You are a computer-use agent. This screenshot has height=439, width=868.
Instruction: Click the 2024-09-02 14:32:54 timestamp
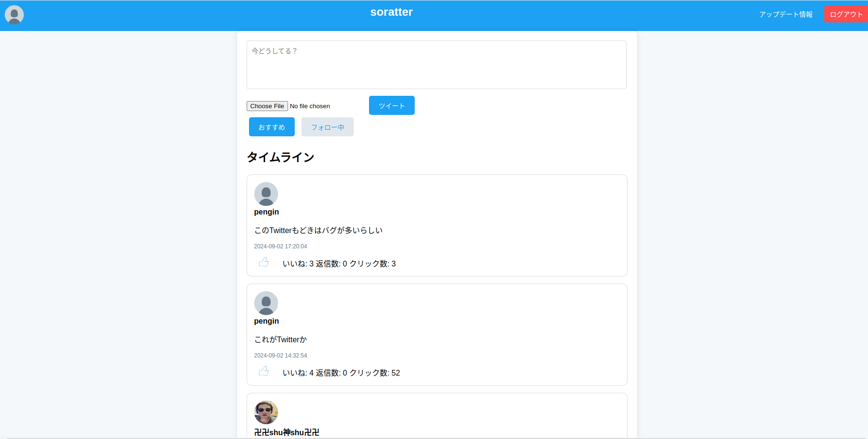280,356
